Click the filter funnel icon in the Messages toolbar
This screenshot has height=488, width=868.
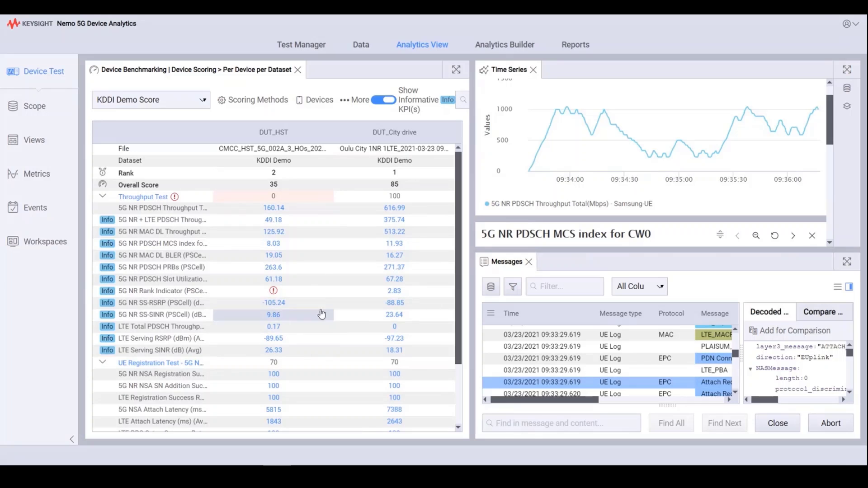pyautogui.click(x=512, y=286)
